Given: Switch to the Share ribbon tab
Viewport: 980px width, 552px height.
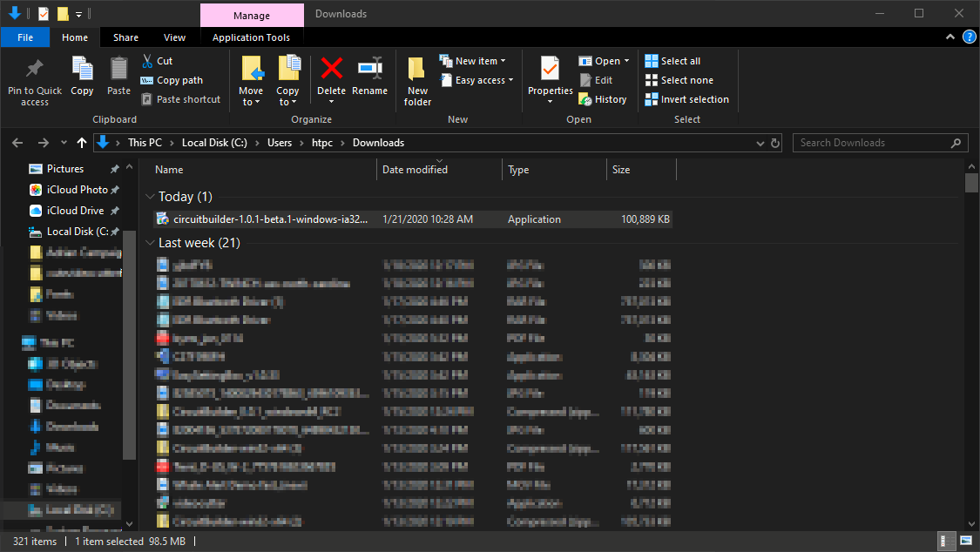Looking at the screenshot, I should (x=125, y=37).
